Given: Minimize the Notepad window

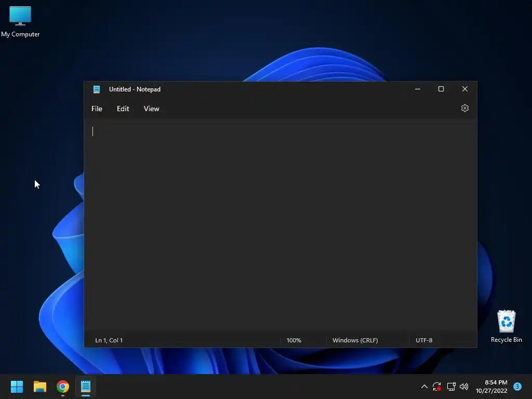Looking at the screenshot, I should point(418,89).
